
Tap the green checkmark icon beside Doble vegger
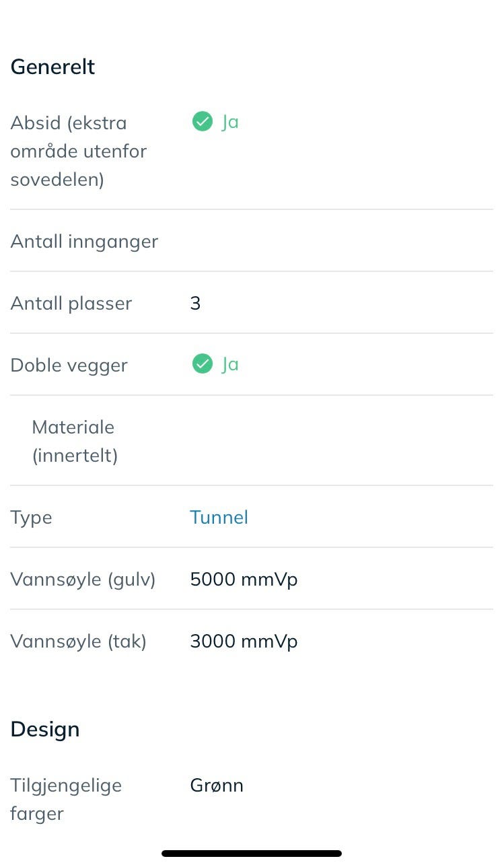[x=202, y=364]
